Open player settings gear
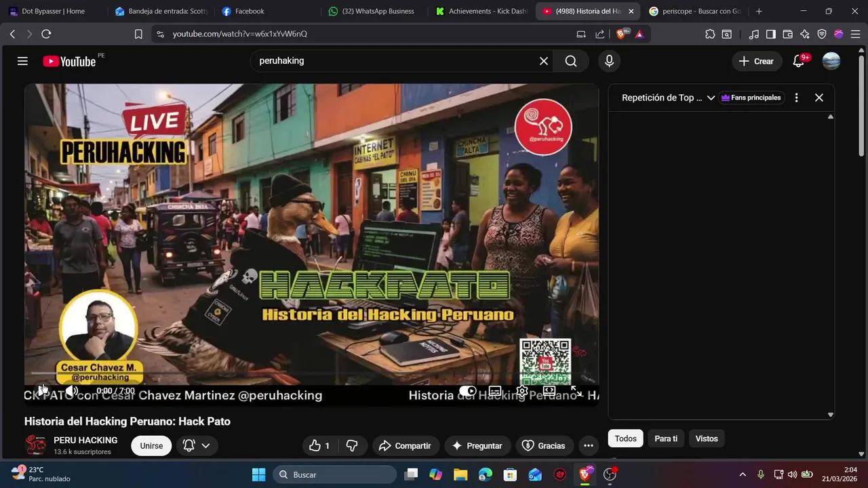868x488 pixels. pyautogui.click(x=521, y=391)
